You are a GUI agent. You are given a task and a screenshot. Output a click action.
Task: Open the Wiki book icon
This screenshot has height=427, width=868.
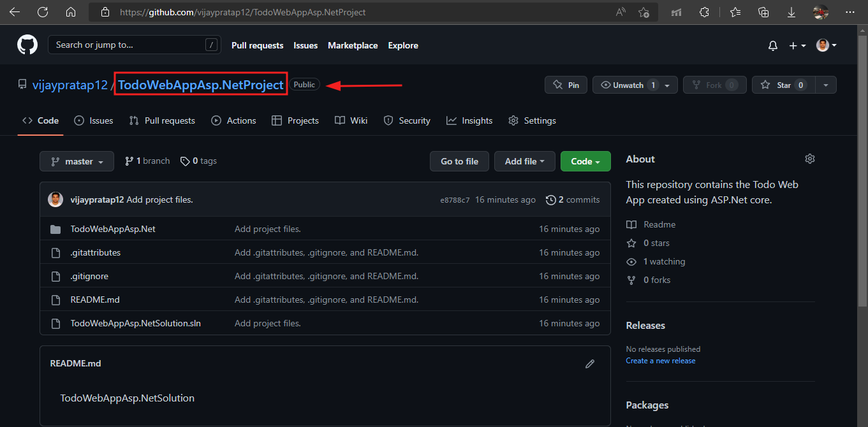coord(339,120)
